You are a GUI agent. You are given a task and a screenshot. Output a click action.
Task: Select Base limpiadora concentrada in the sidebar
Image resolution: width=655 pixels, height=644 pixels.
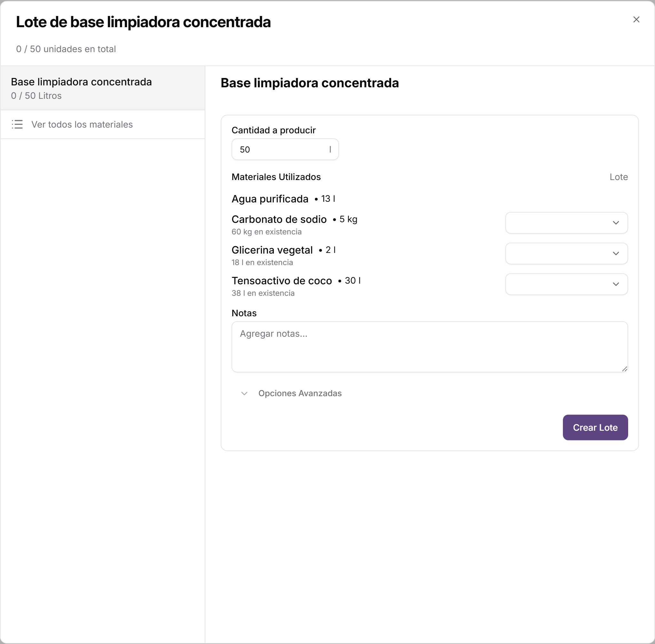point(103,88)
